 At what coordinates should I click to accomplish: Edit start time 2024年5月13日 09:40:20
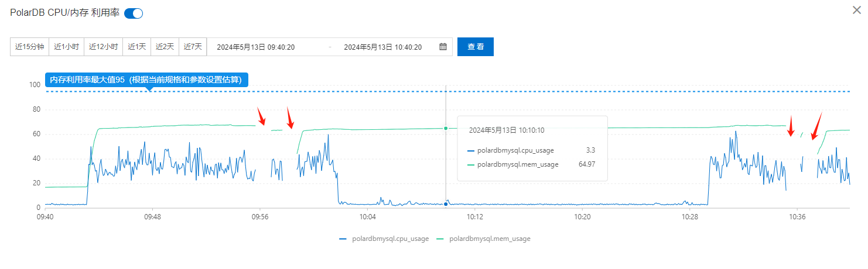pyautogui.click(x=256, y=47)
